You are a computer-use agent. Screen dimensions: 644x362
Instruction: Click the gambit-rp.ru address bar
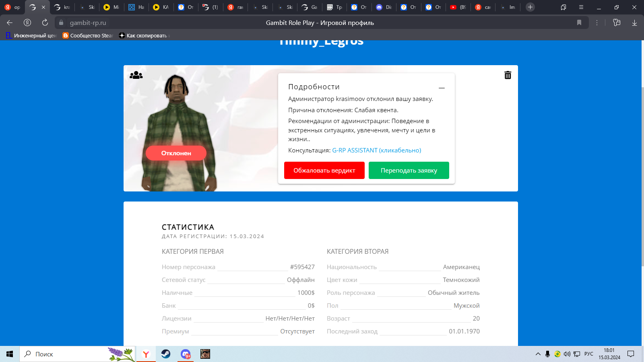click(x=88, y=23)
